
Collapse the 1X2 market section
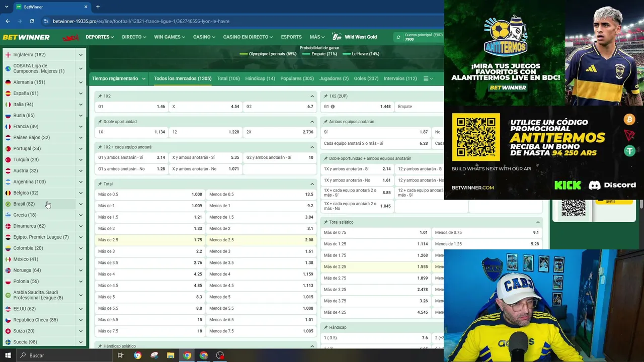pyautogui.click(x=312, y=96)
